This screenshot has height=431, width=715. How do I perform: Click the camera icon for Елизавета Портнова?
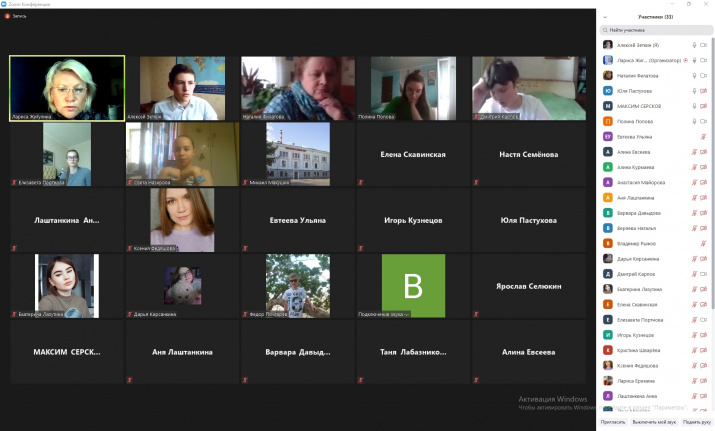click(704, 320)
